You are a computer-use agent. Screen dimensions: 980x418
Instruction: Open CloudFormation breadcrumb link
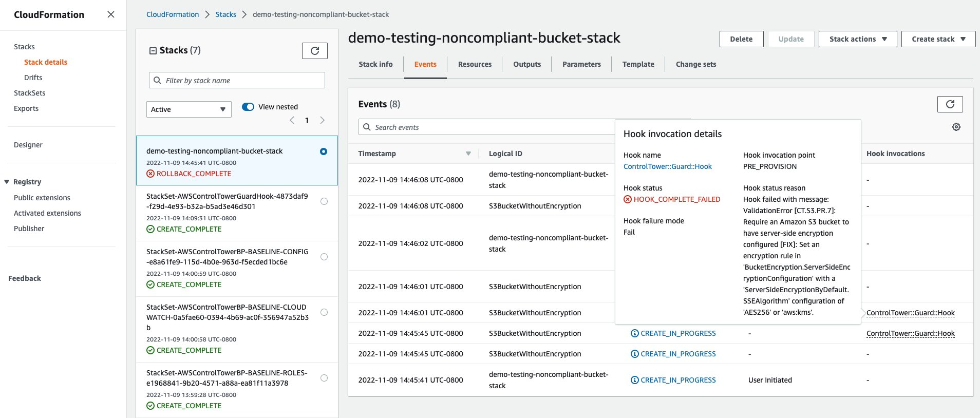tap(173, 14)
